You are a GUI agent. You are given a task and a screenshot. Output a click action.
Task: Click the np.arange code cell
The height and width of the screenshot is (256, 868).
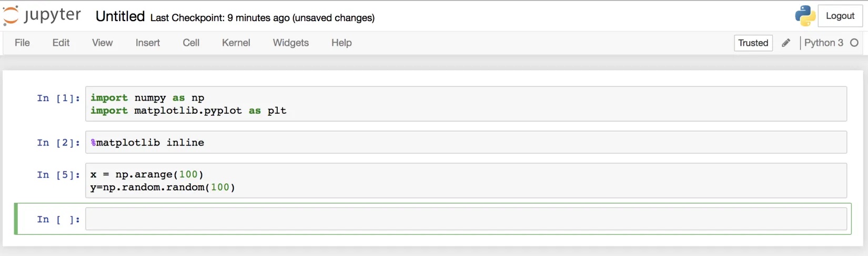[466, 181]
